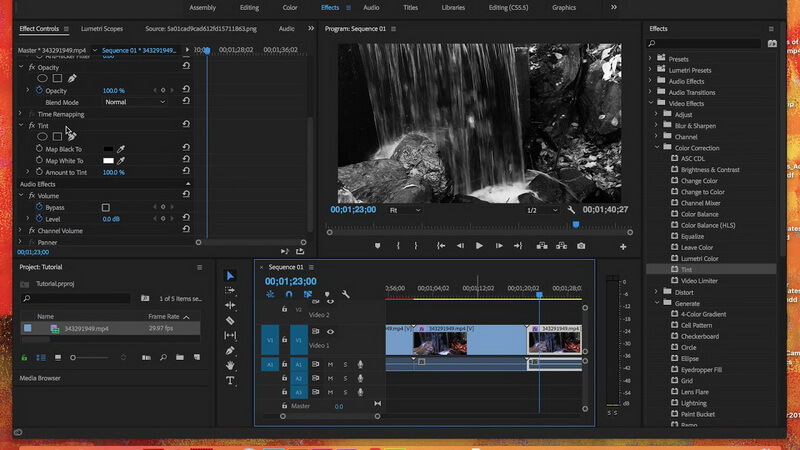
Task: Solo audio track A2
Action: click(x=345, y=378)
